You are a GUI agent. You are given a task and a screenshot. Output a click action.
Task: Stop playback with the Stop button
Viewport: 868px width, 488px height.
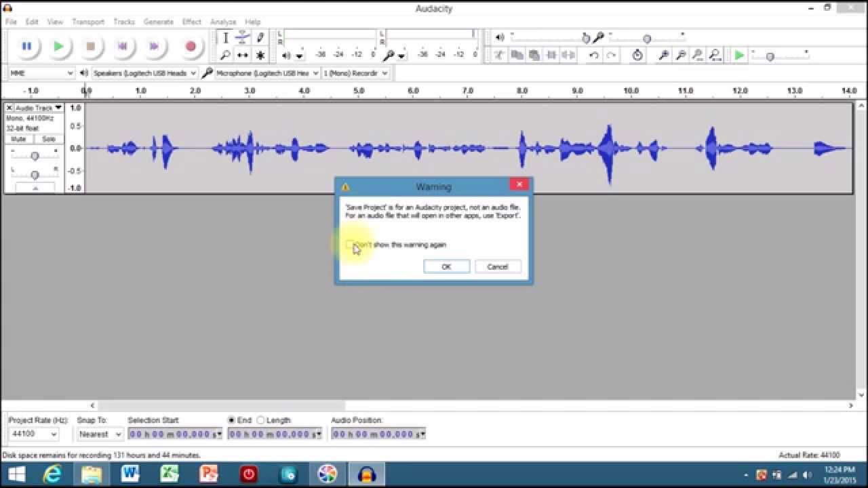[x=90, y=46]
